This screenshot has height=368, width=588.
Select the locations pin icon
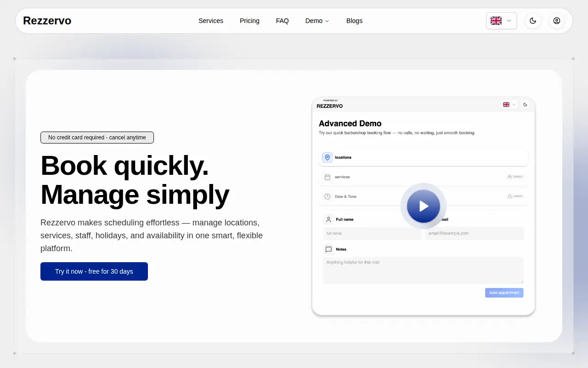(328, 157)
